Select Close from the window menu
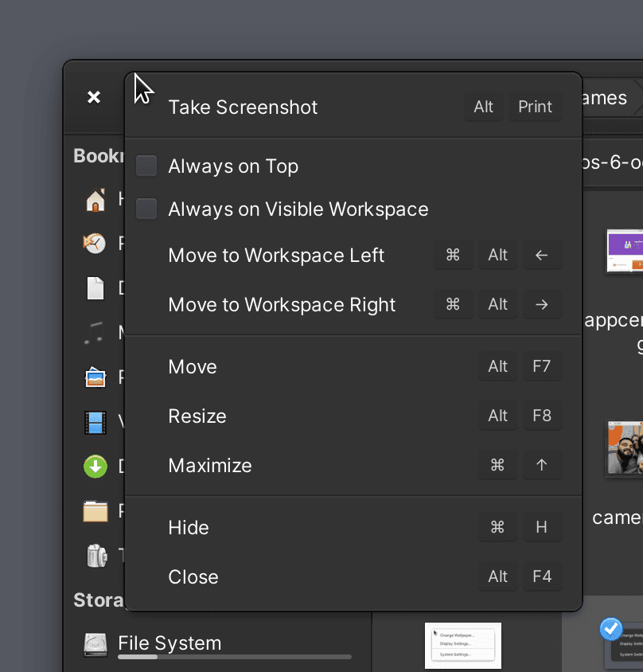 tap(193, 576)
